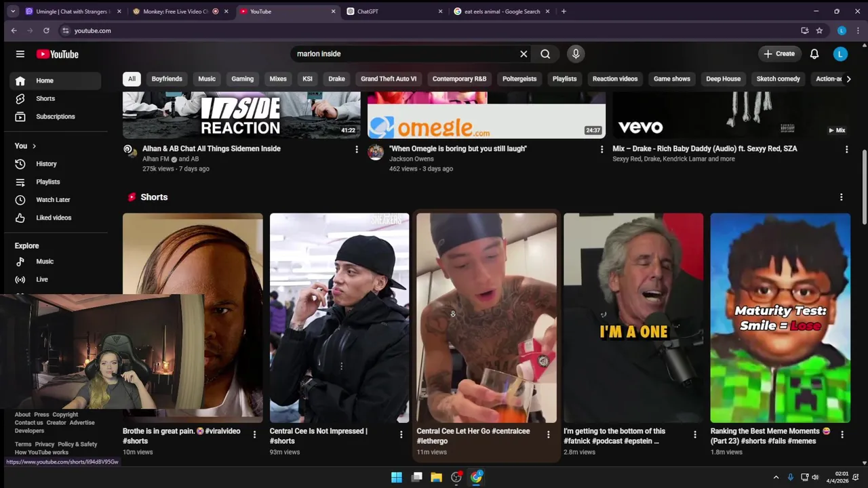The height and width of the screenshot is (488, 868).
Task: Open the YouTube hamburger guide menu
Action: tap(20, 54)
